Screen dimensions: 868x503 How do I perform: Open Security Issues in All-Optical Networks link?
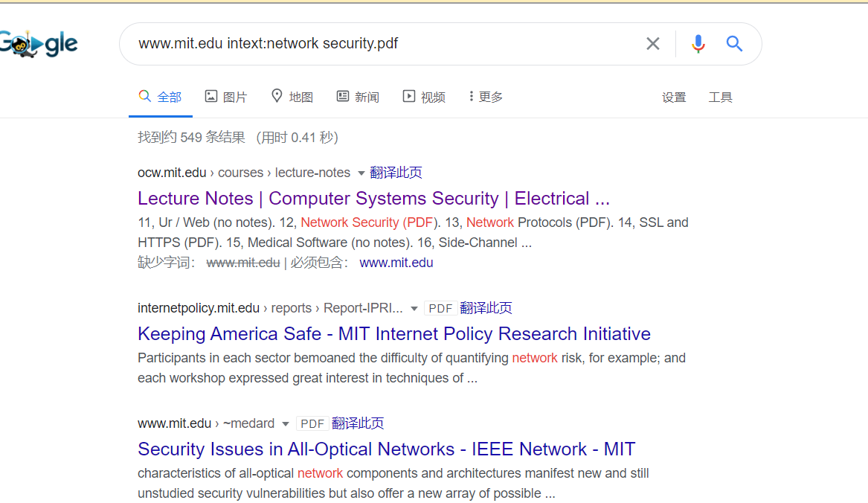coord(386,449)
